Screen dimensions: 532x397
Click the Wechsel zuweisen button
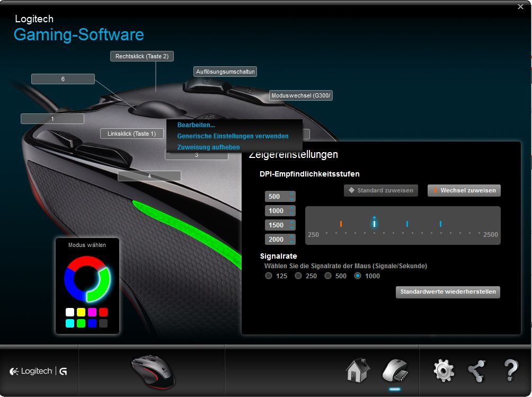point(464,190)
